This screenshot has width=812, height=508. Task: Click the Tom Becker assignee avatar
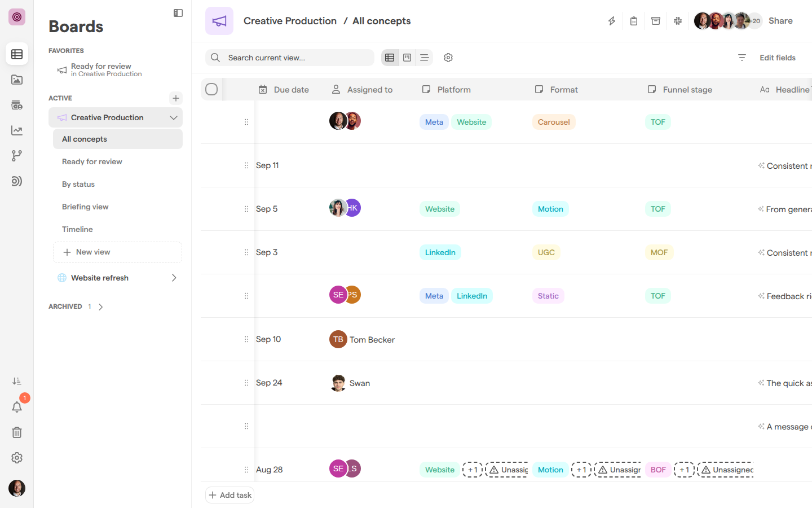pyautogui.click(x=338, y=339)
